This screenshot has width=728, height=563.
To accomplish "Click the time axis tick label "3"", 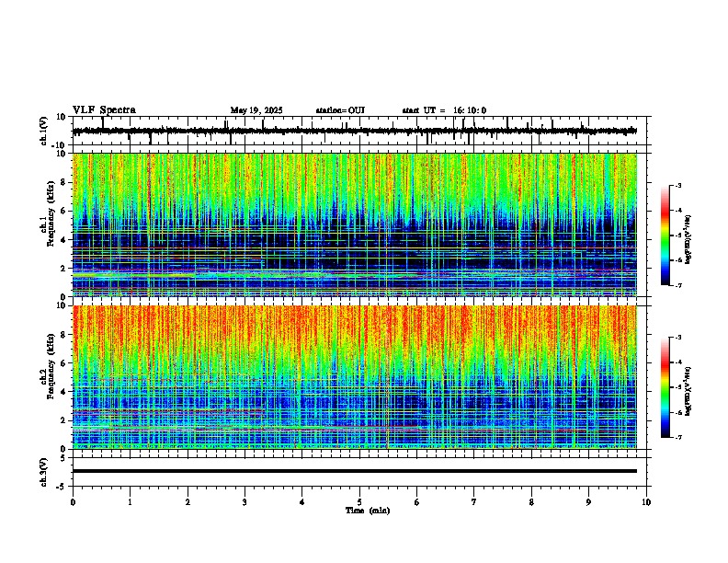I will pos(245,502).
